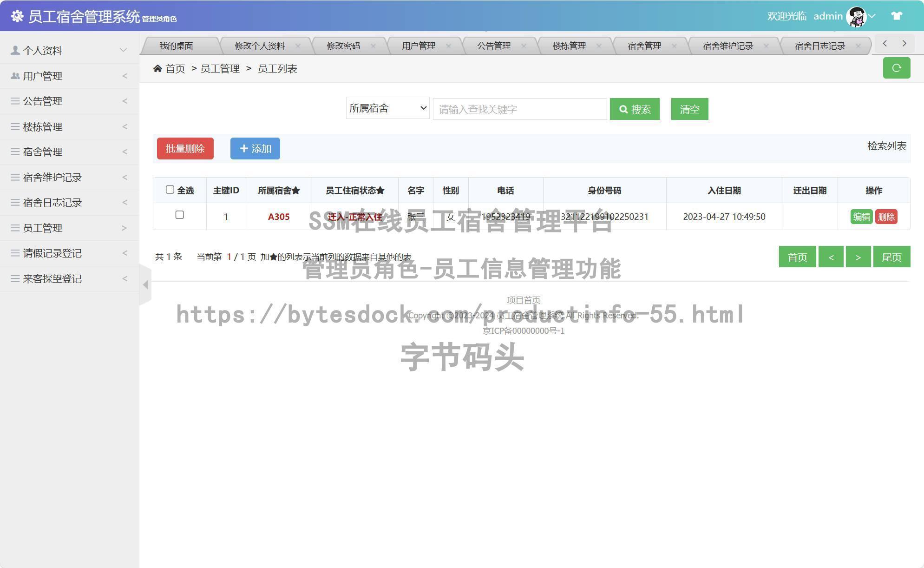924x568 pixels.
Task: Click the list icon beside 楼栋管理
Action: (15, 126)
